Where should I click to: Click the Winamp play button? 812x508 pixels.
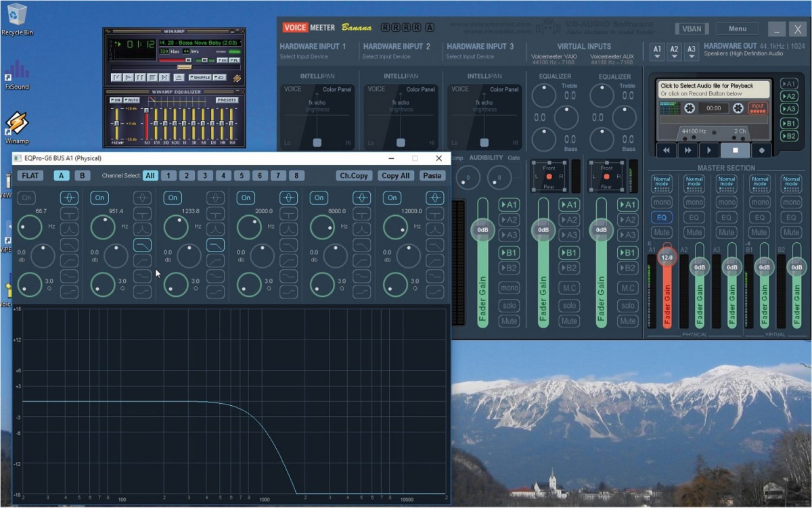pyautogui.click(x=129, y=78)
